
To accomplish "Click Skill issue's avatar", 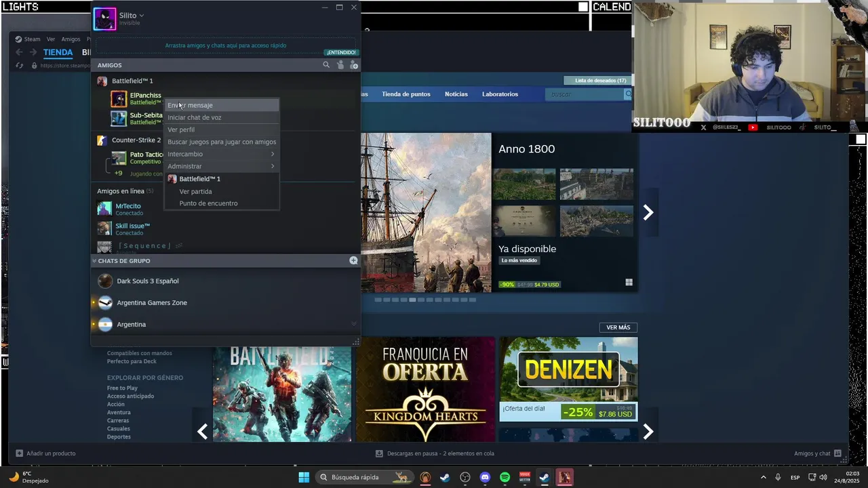I will [x=104, y=228].
